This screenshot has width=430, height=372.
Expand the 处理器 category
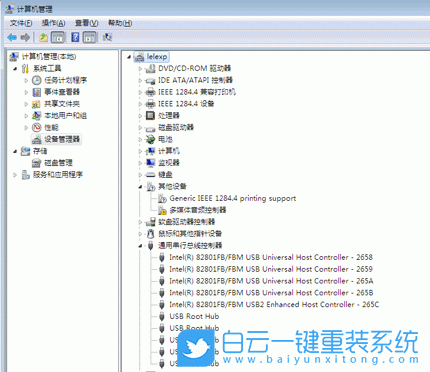pyautogui.click(x=140, y=116)
